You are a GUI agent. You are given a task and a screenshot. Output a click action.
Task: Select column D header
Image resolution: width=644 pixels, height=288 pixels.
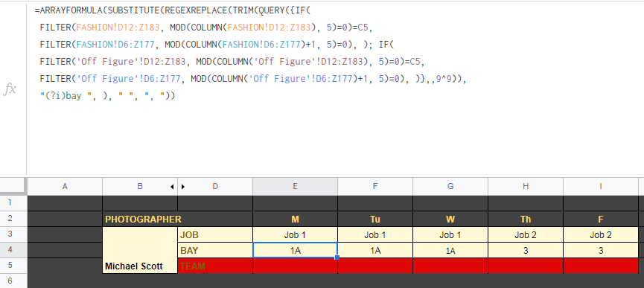tap(215, 187)
